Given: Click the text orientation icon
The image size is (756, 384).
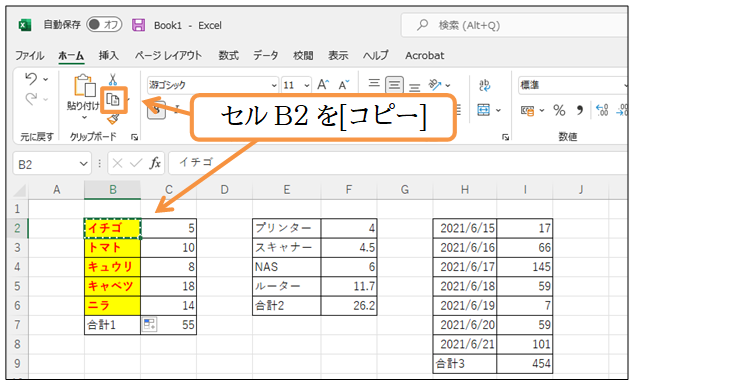Looking at the screenshot, I should 435,85.
